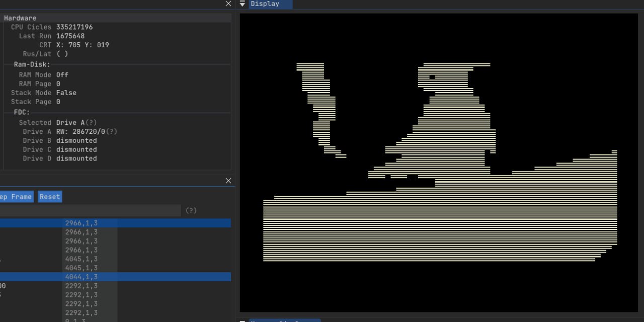This screenshot has width=644, height=322.
Task: Click the emulator display image
Action: pyautogui.click(x=438, y=163)
